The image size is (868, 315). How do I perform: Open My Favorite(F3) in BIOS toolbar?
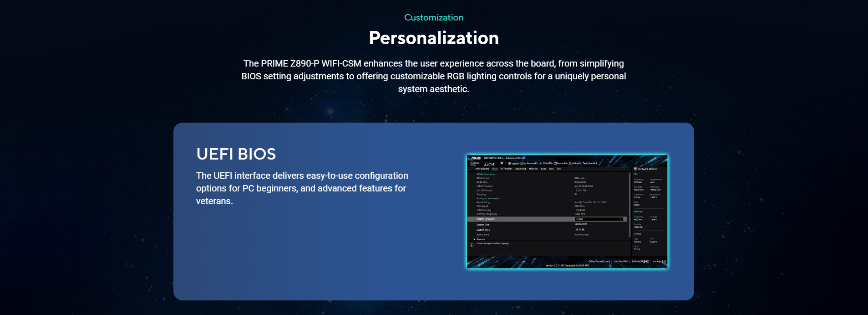point(529,163)
